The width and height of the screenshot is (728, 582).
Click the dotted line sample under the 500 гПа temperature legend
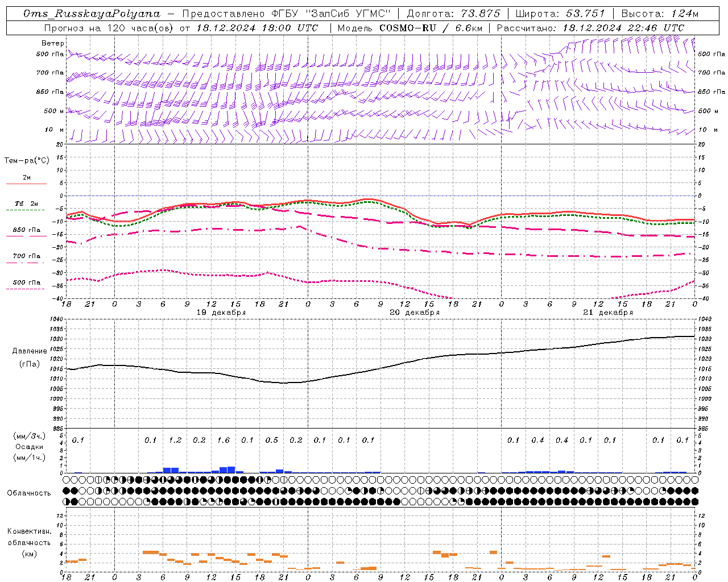click(x=26, y=289)
